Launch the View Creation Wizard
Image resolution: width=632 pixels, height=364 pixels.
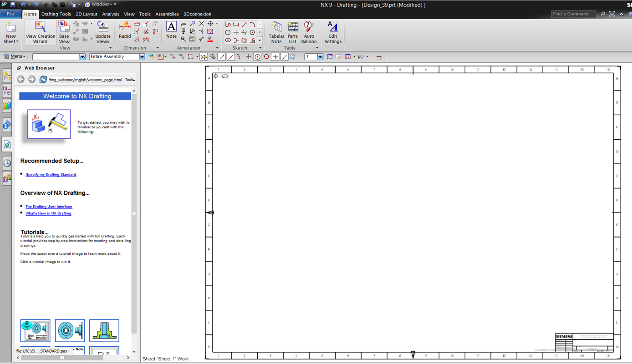point(40,32)
